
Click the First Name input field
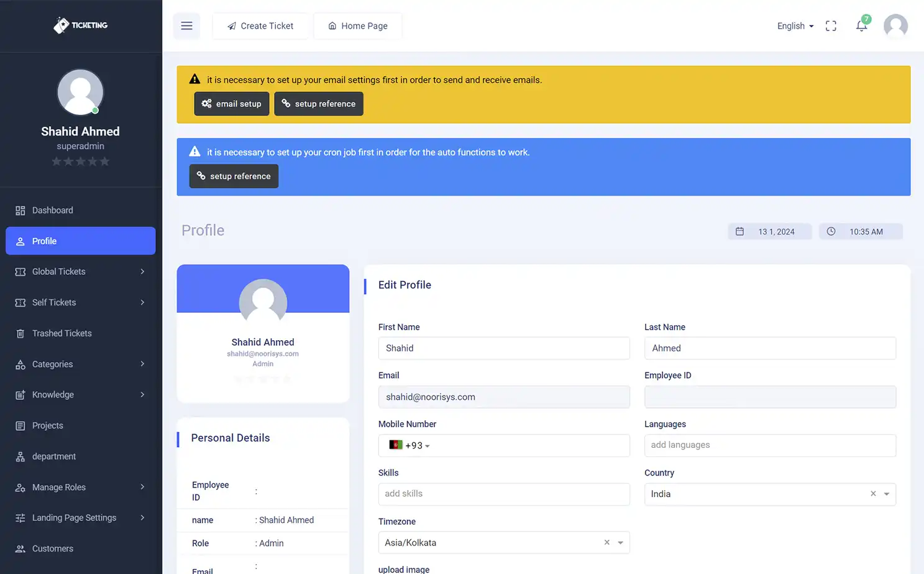[x=503, y=348]
